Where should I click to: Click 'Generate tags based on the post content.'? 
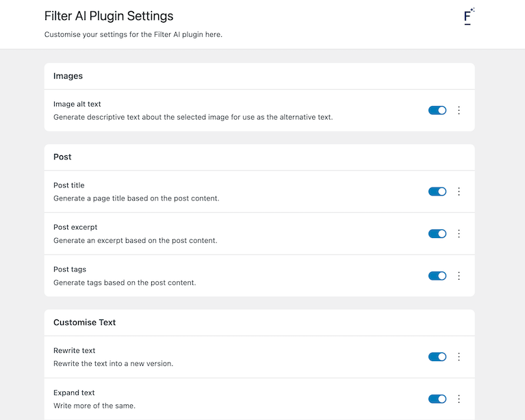coord(125,283)
